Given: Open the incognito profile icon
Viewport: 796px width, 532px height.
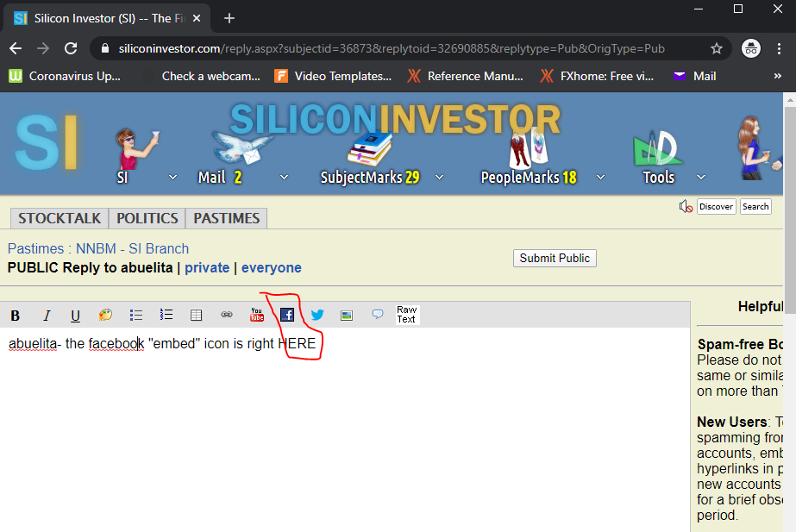Looking at the screenshot, I should click(751, 48).
